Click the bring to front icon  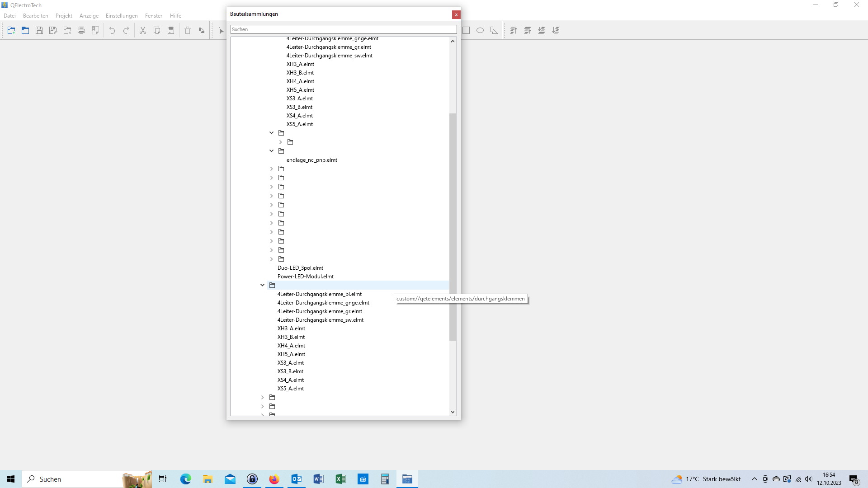[514, 30]
